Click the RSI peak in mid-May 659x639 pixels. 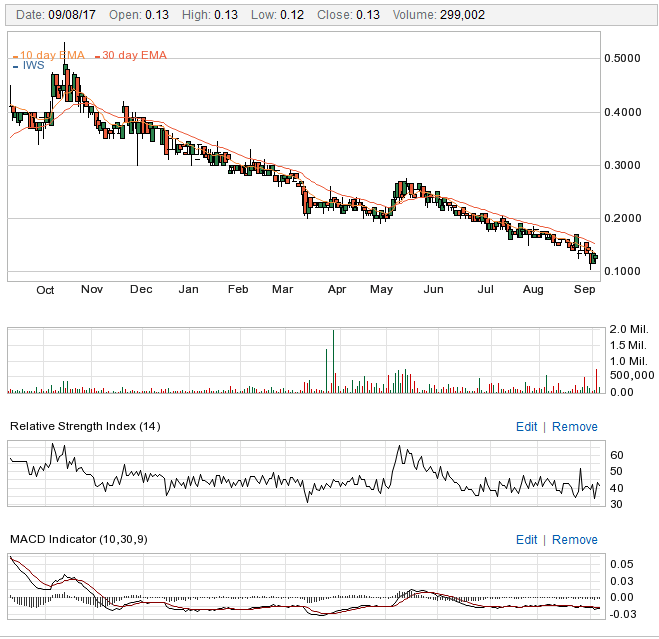tap(399, 447)
